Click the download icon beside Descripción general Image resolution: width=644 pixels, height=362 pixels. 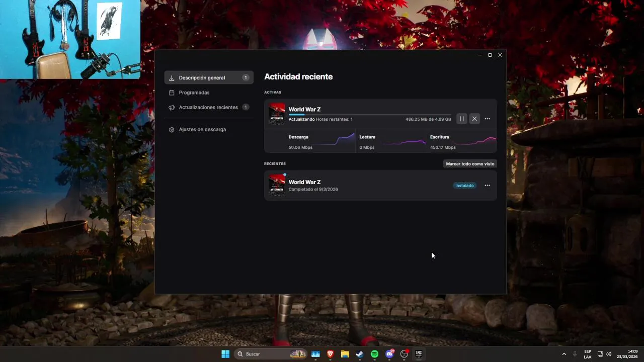(172, 78)
